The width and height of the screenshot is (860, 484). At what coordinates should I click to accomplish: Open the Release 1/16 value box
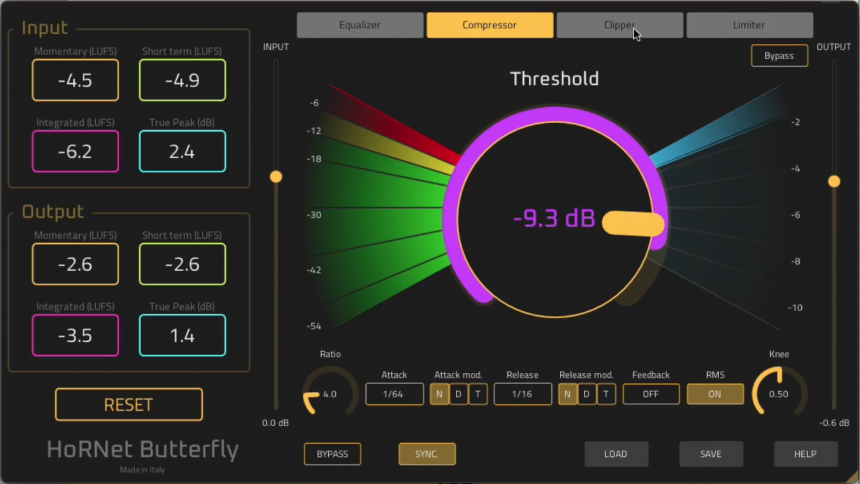522,394
